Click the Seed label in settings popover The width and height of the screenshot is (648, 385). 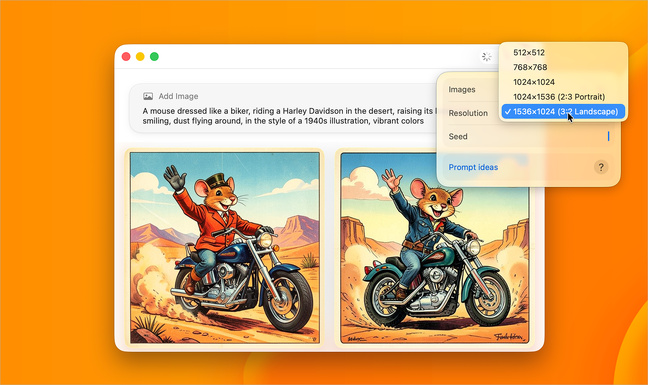click(x=458, y=136)
